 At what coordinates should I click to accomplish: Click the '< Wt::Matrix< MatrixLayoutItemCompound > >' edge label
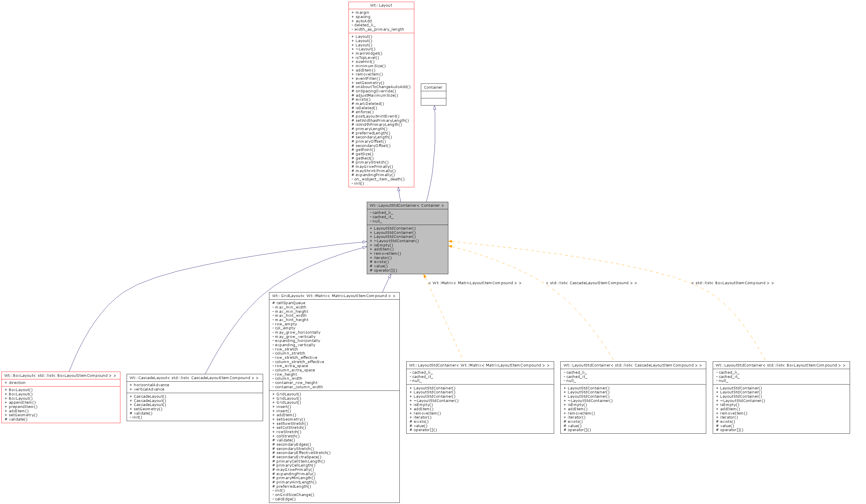[475, 283]
